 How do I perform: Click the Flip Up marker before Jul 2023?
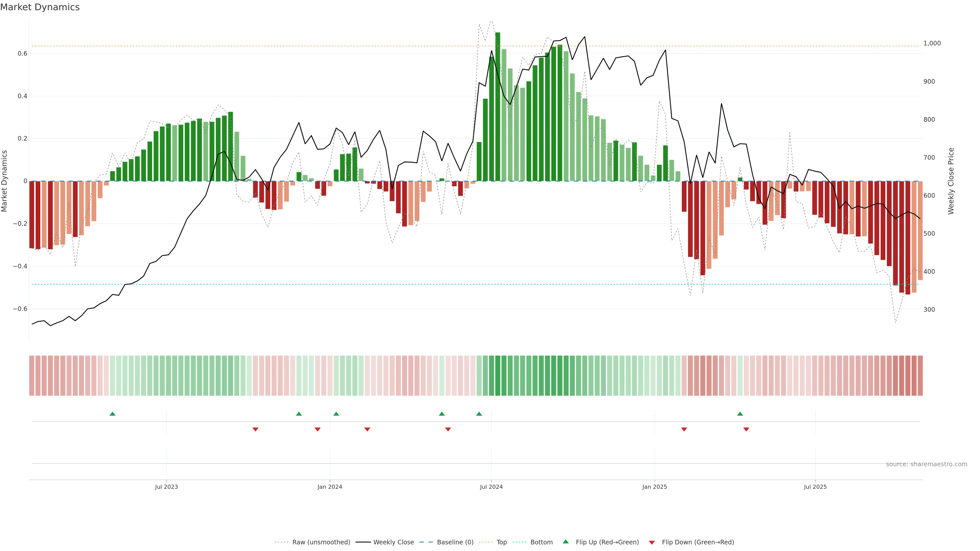coord(112,414)
